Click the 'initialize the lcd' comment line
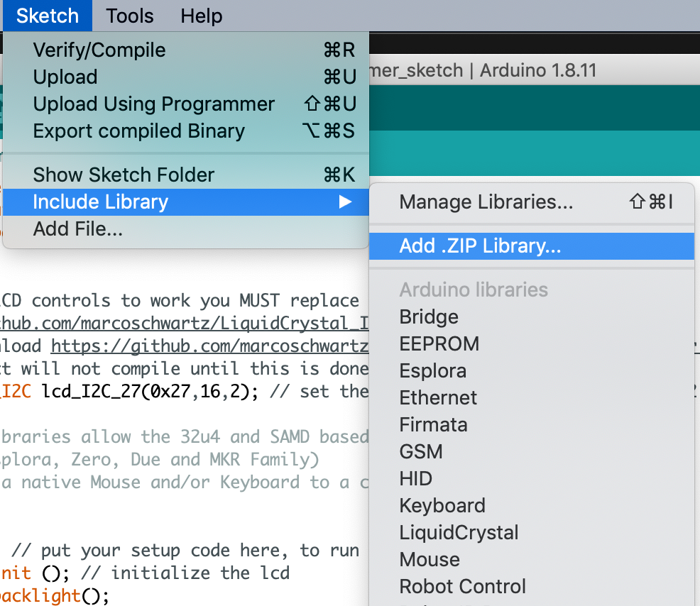Viewport: 700px width, 606px height. click(x=185, y=573)
